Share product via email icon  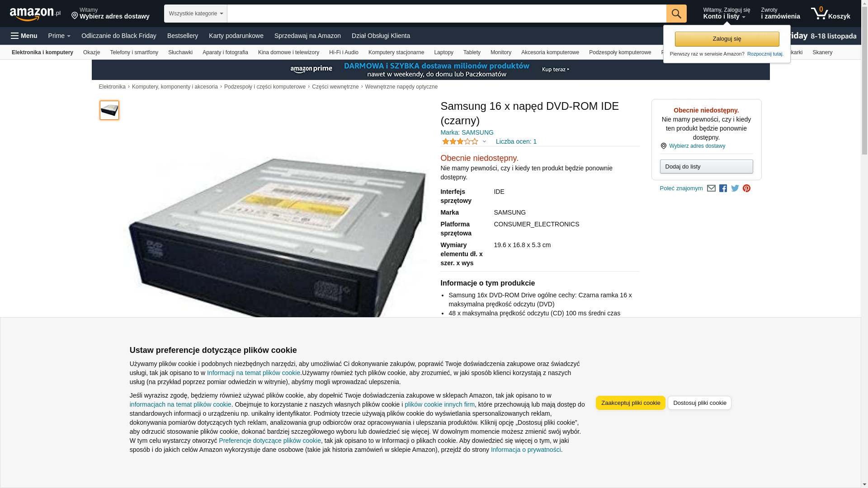[711, 188]
